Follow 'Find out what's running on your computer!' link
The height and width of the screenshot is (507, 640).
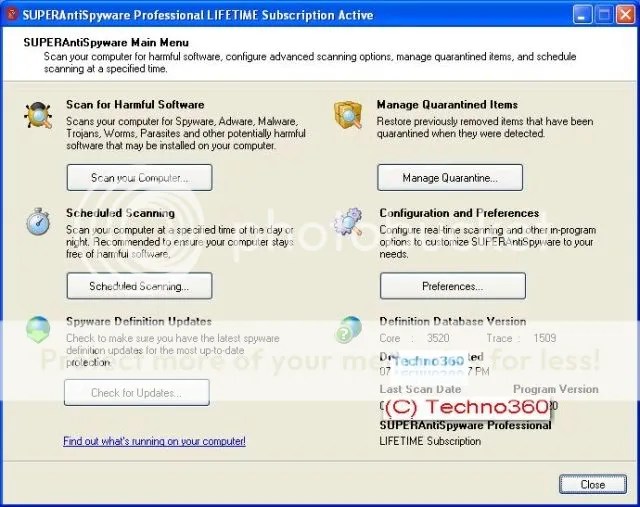tap(154, 441)
